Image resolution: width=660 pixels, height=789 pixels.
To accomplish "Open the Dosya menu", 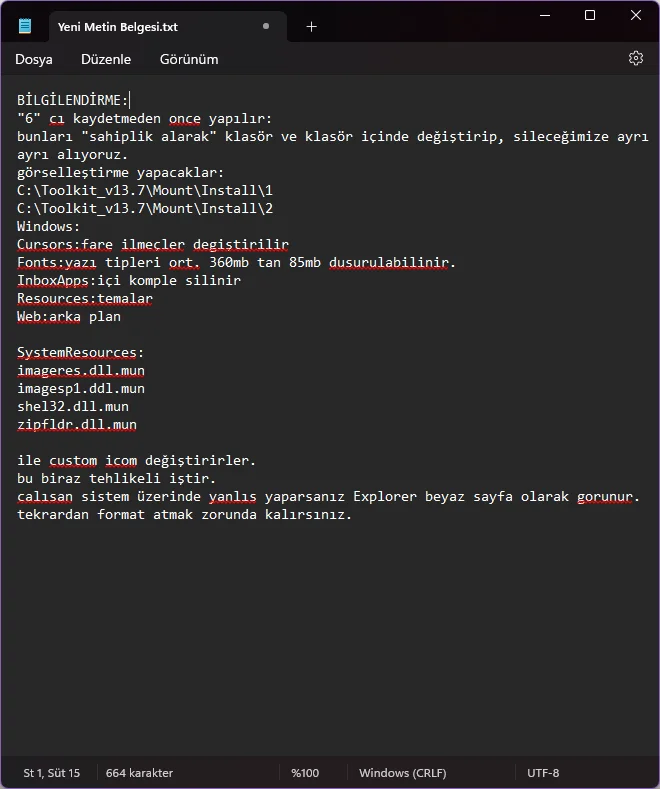I will 34,59.
